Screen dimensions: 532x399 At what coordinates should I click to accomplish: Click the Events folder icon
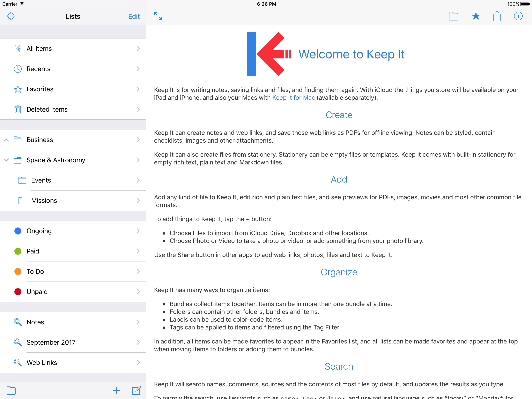[22, 180]
